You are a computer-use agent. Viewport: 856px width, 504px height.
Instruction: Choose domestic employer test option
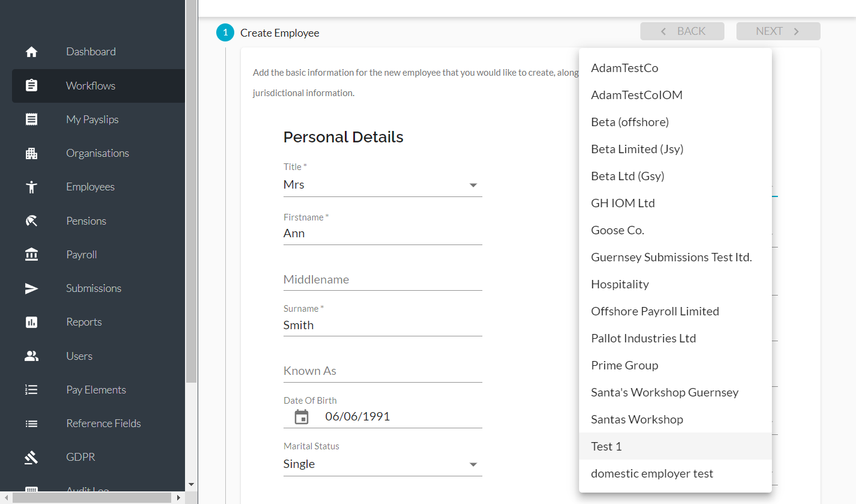pyautogui.click(x=675, y=473)
